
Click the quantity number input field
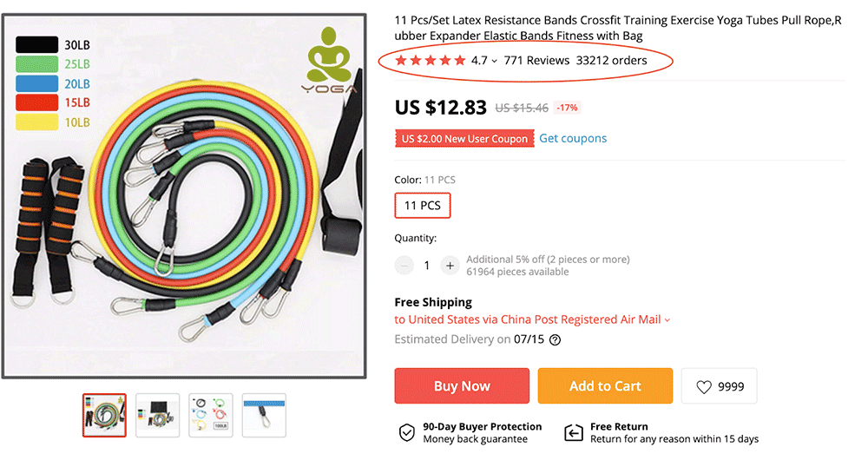tap(426, 266)
